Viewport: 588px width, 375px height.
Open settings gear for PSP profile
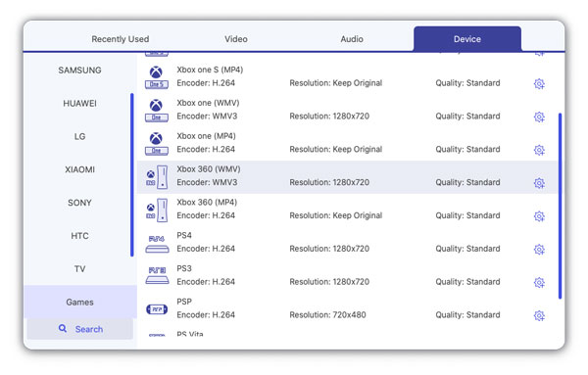tap(539, 316)
